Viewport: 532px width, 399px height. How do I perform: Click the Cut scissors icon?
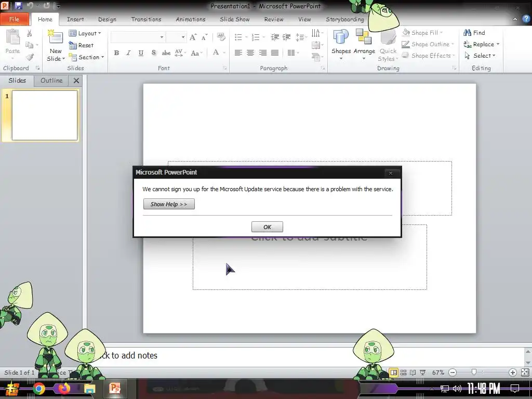[30, 33]
